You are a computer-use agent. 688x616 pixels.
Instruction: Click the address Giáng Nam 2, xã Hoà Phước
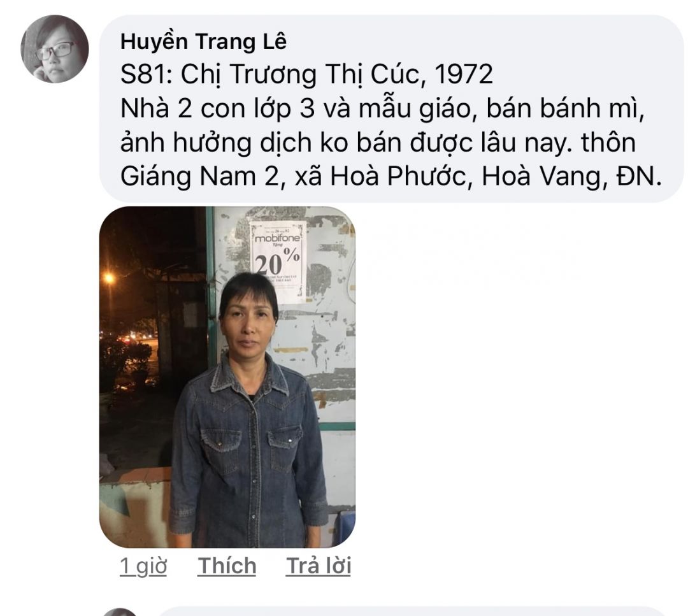click(293, 176)
